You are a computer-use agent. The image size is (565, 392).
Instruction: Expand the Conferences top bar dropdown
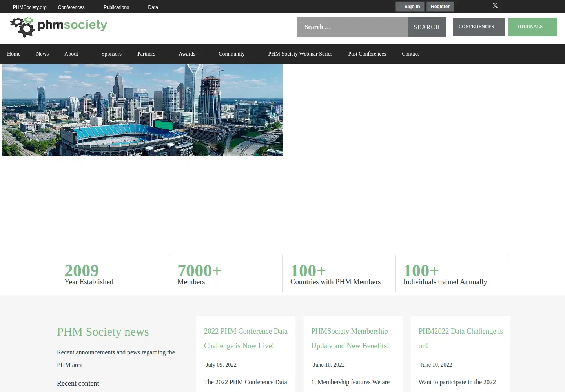[71, 7]
